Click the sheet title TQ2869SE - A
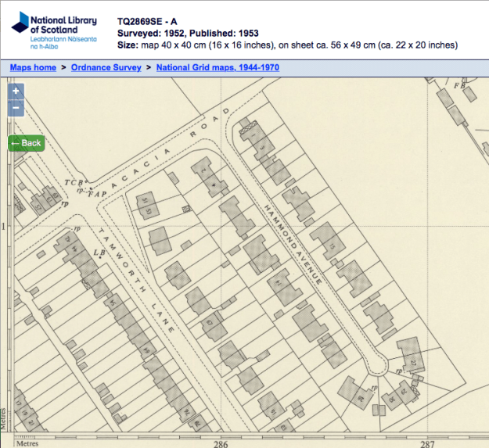489x448 pixels. coord(151,20)
